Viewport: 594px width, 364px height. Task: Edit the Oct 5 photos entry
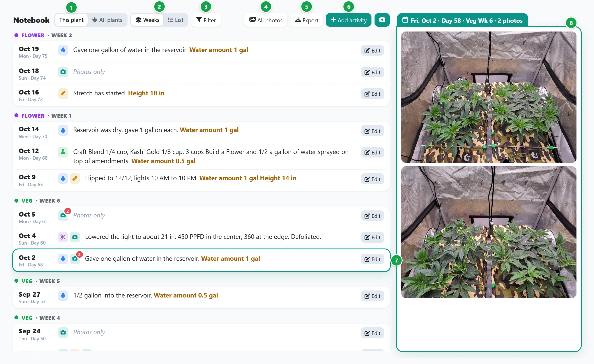[x=372, y=216]
